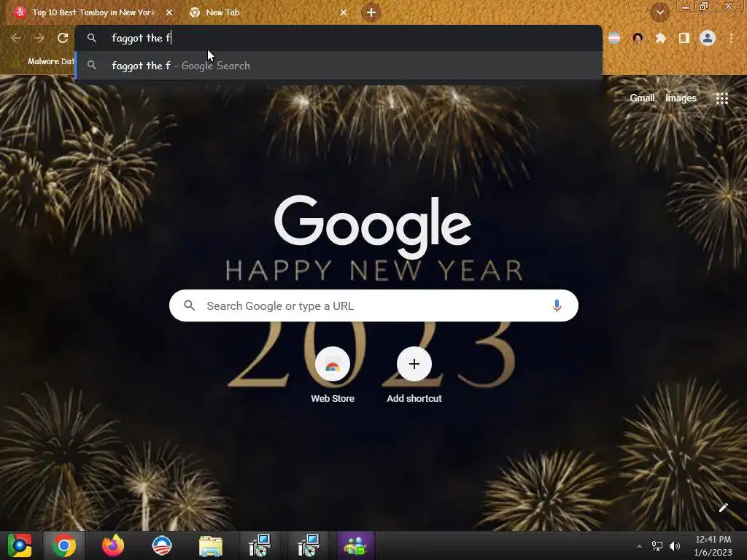Screen dimensions: 747x560
Task: Customize this page with the pencil icon
Action: click(x=723, y=507)
